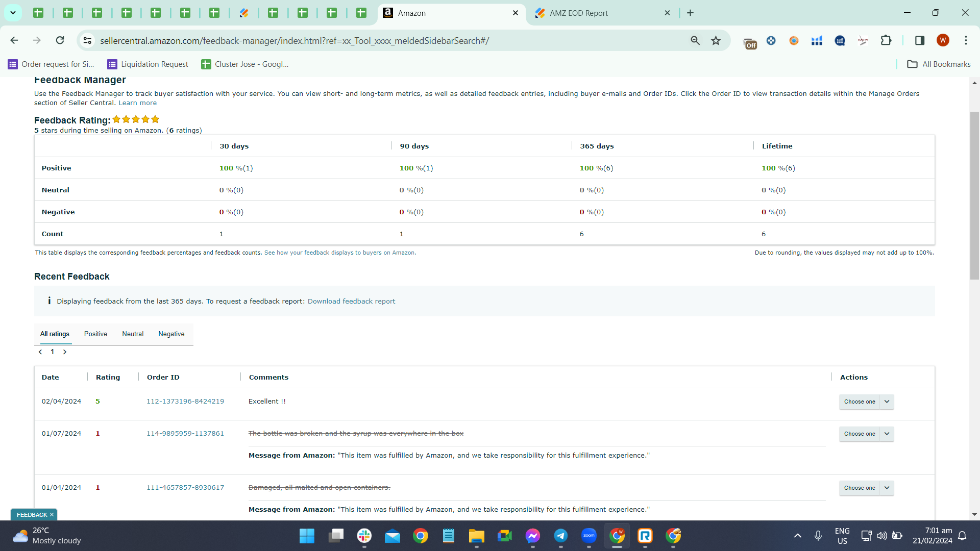The image size is (980, 551).
Task: Open Notepad from the taskbar
Action: pyautogui.click(x=449, y=536)
